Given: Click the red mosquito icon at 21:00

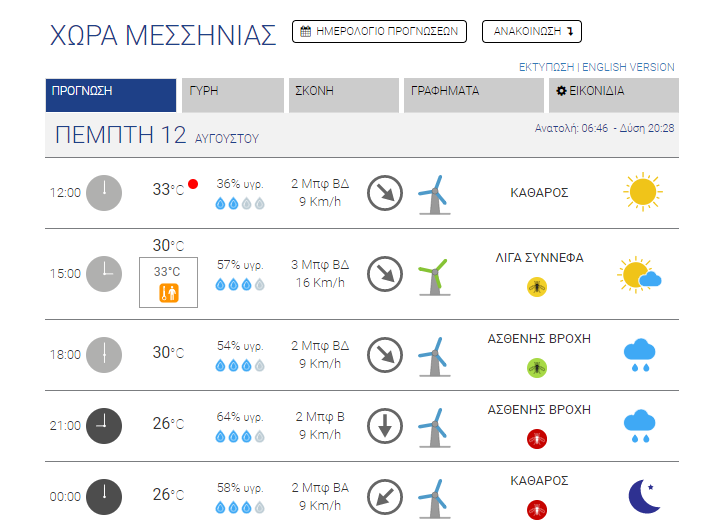Looking at the screenshot, I should point(537,439).
